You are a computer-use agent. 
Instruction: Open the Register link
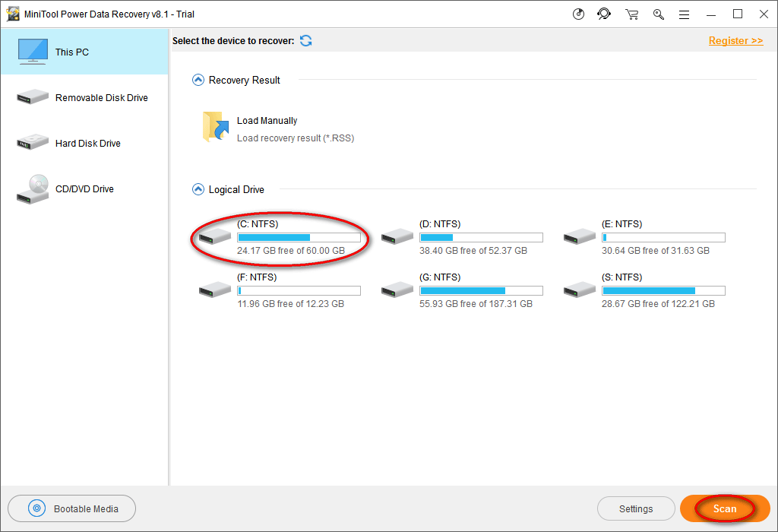coord(735,40)
